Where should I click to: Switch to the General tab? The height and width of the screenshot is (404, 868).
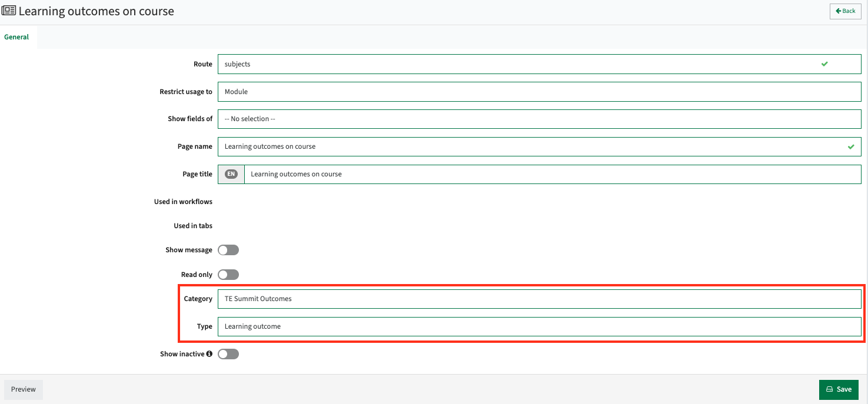coord(16,37)
